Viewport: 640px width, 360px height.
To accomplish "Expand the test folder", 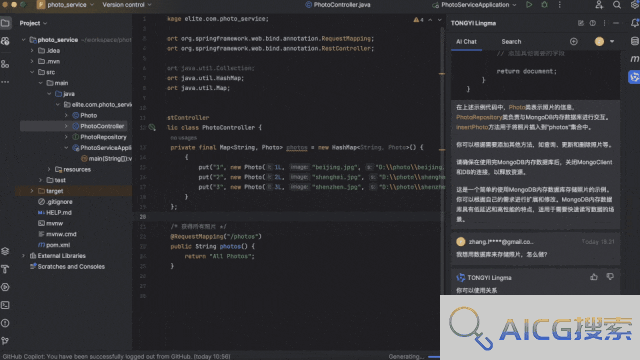I will (x=40, y=180).
